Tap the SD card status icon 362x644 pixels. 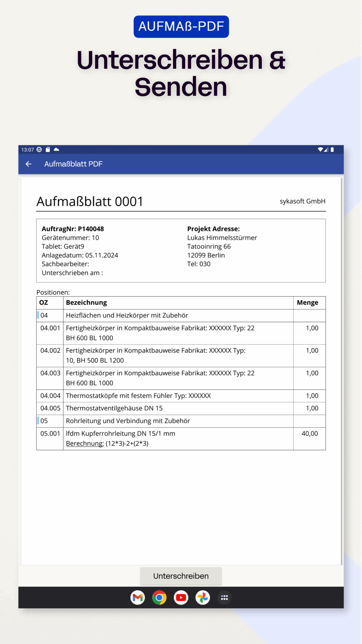(48, 150)
